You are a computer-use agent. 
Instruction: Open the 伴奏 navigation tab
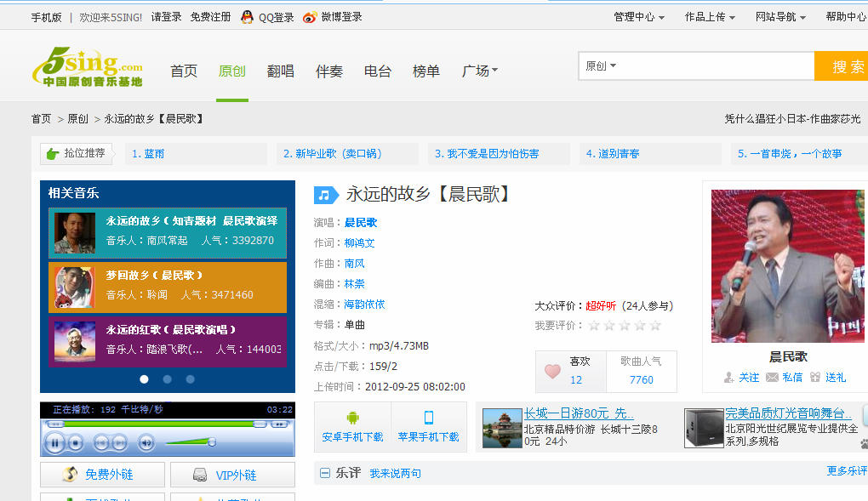point(329,71)
